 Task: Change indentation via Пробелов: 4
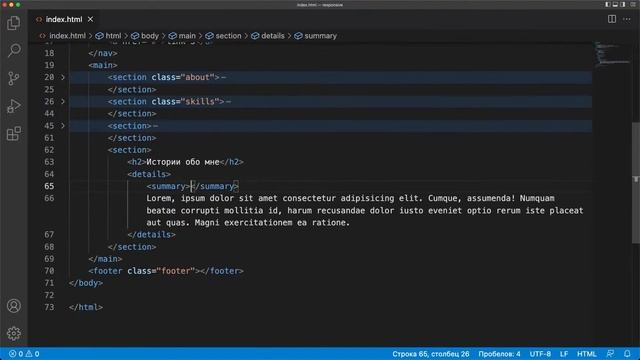point(499,354)
